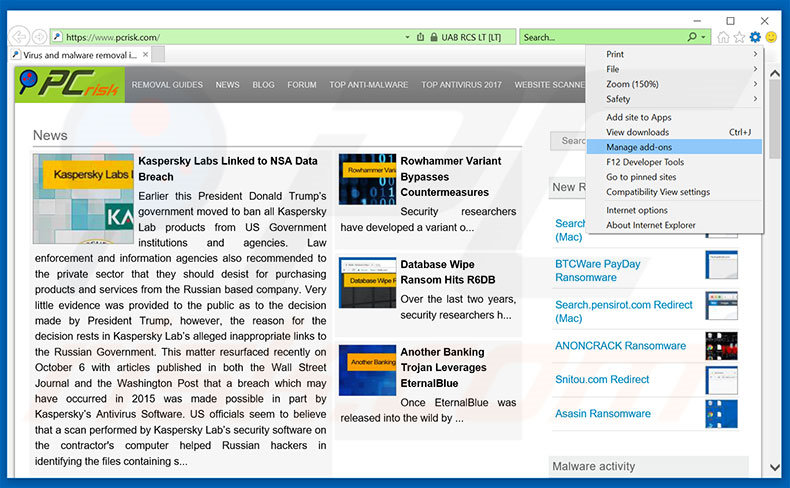Select About Internet Explorer
The width and height of the screenshot is (790, 488).
(675, 225)
